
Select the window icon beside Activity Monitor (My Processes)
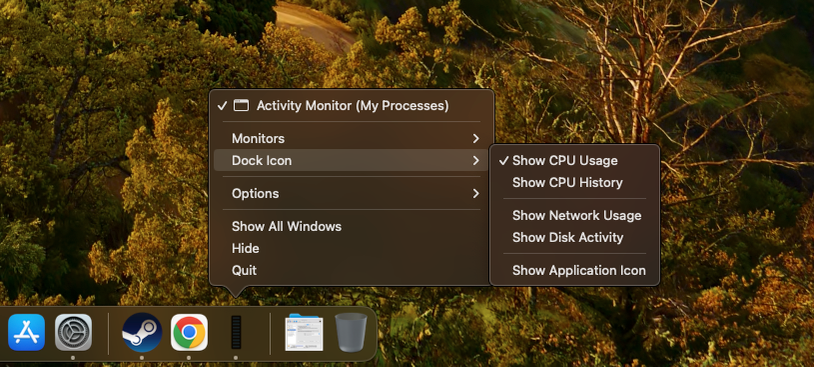[240, 105]
